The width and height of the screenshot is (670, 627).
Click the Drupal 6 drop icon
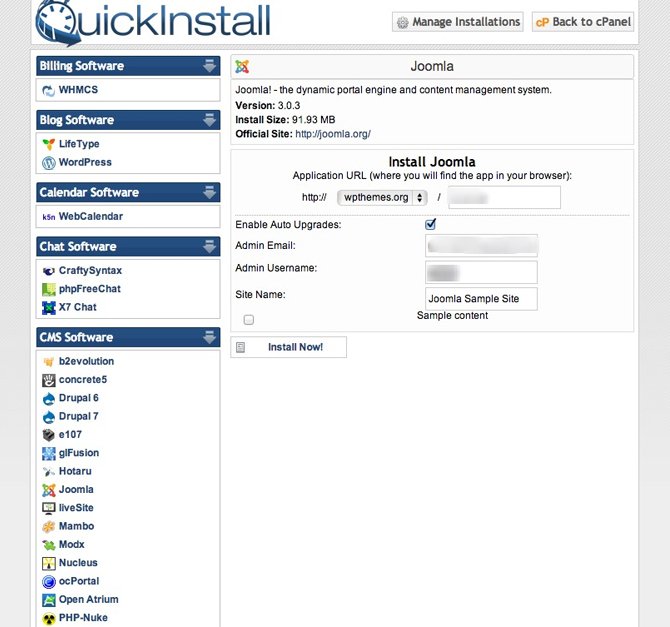click(48, 398)
